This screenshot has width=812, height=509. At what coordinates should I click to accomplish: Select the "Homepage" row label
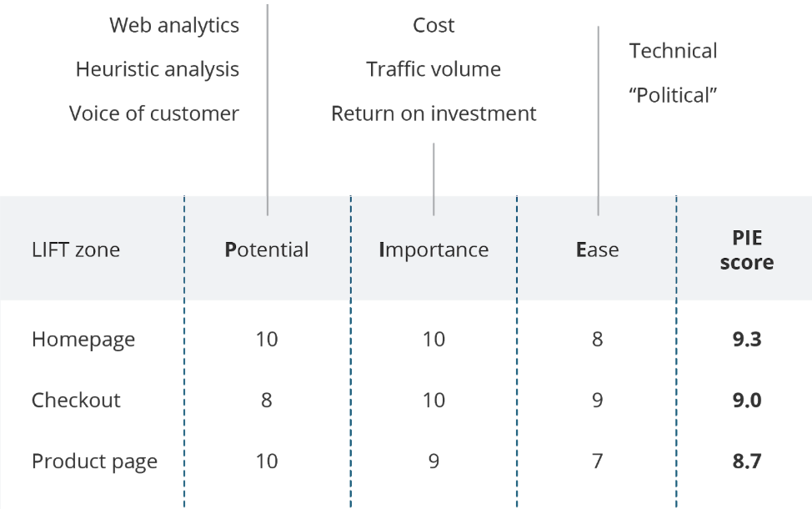(x=83, y=340)
